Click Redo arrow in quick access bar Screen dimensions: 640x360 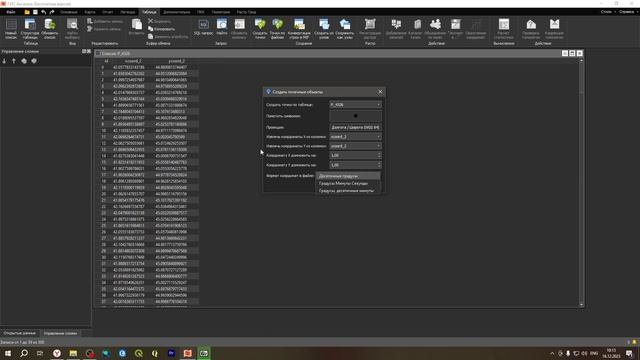[x=52, y=12]
